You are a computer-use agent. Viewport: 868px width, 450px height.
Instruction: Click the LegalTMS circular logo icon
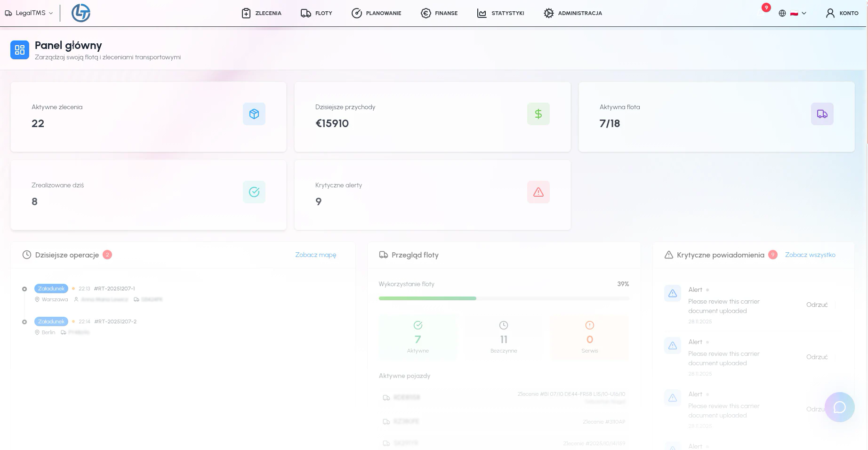pyautogui.click(x=80, y=13)
